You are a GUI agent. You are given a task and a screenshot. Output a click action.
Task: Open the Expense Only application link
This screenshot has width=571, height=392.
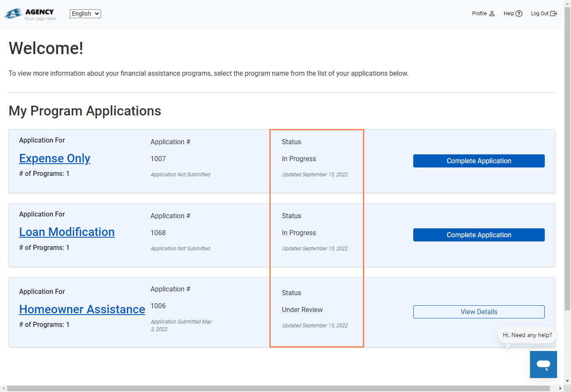coord(55,158)
